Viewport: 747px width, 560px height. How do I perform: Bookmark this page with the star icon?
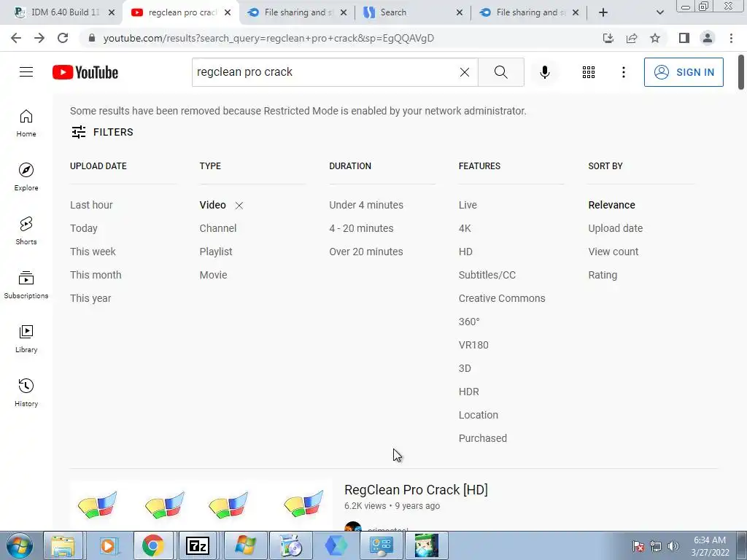[655, 38]
